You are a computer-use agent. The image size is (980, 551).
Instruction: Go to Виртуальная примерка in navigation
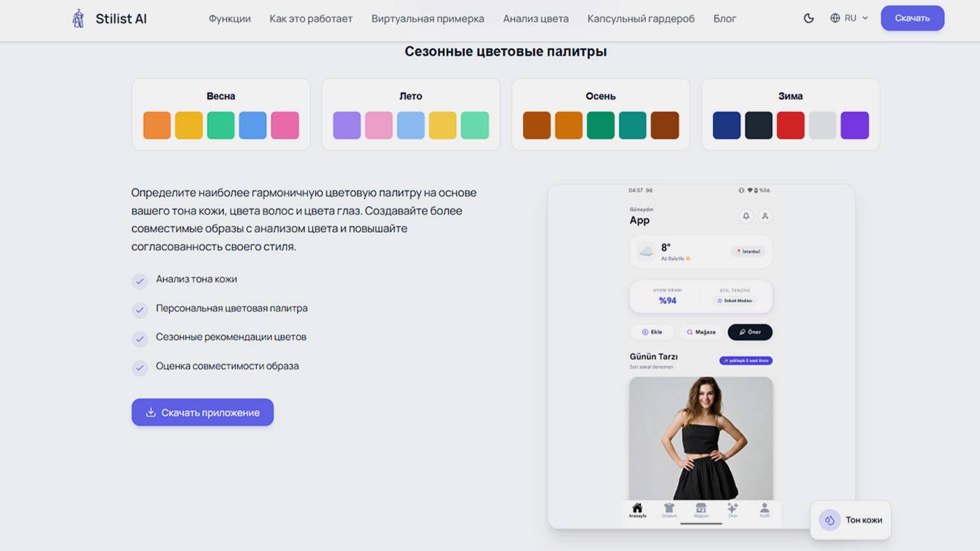[428, 18]
